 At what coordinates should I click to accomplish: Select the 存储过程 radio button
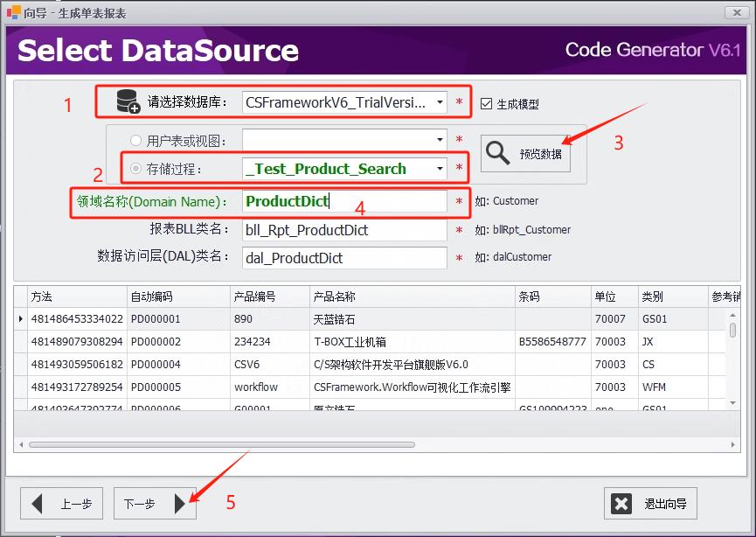tap(138, 166)
